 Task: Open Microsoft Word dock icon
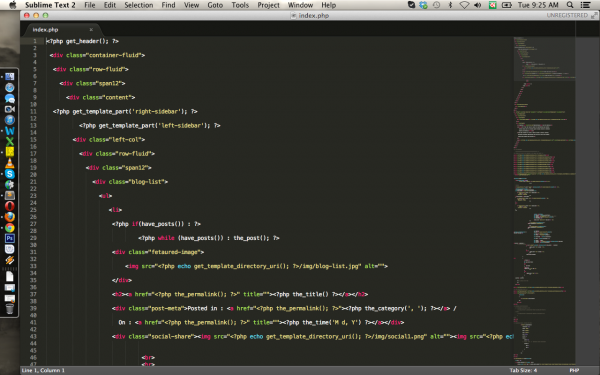pyautogui.click(x=10, y=131)
